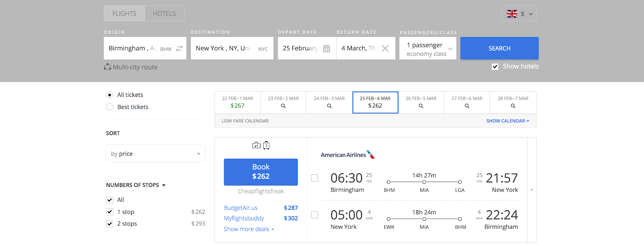Screen dimensions: 644x246
Task: Check the 06:30 Birmingham flight checkbox
Action: (315, 178)
